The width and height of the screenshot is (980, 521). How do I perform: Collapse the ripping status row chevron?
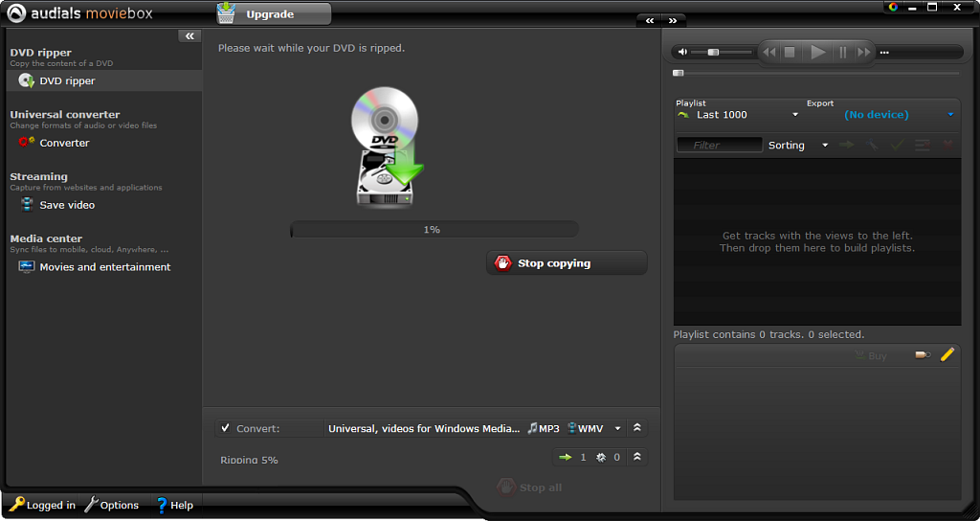(636, 457)
